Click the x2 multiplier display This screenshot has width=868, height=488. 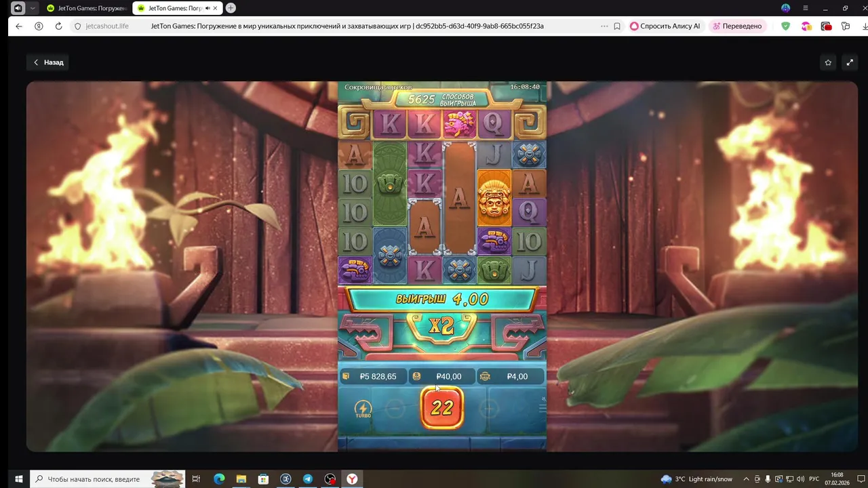point(441,327)
